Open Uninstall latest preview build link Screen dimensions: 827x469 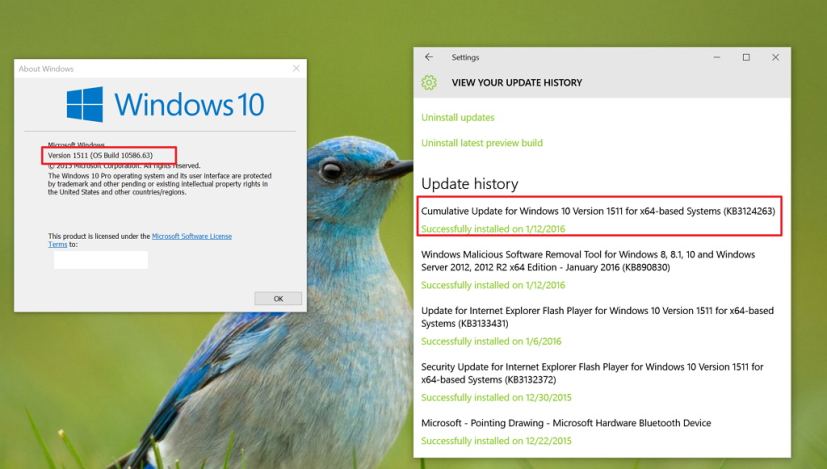point(482,143)
